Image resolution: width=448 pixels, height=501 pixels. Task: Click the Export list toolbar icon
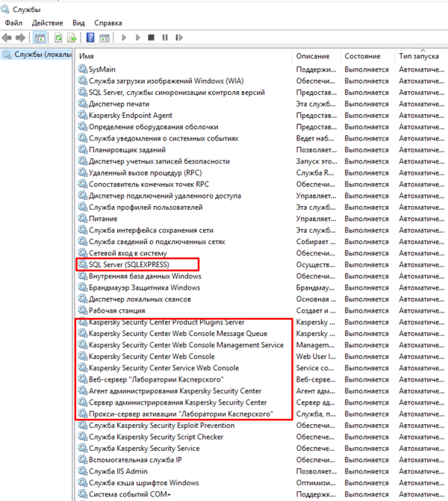(x=72, y=37)
